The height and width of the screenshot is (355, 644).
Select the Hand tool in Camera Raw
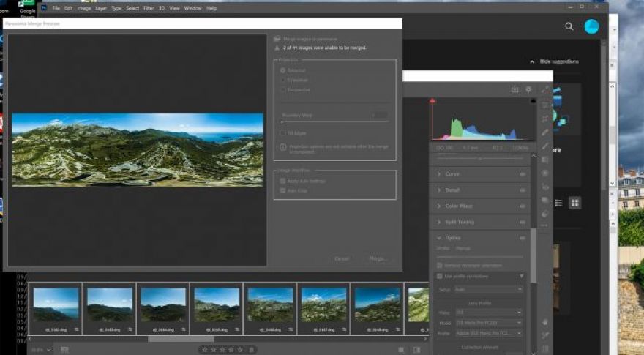coord(545,322)
